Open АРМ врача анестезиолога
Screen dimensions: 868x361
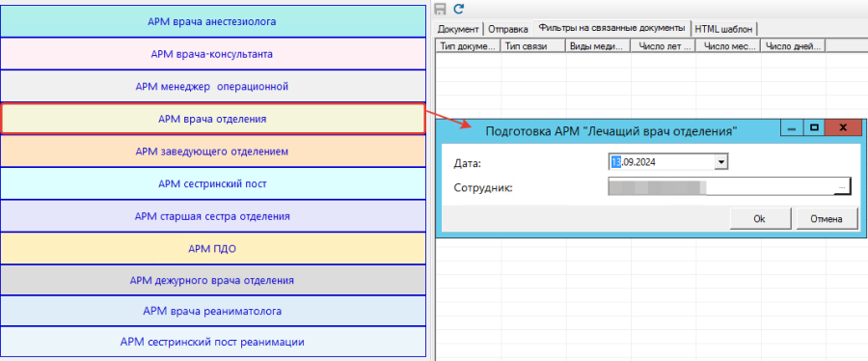[212, 21]
